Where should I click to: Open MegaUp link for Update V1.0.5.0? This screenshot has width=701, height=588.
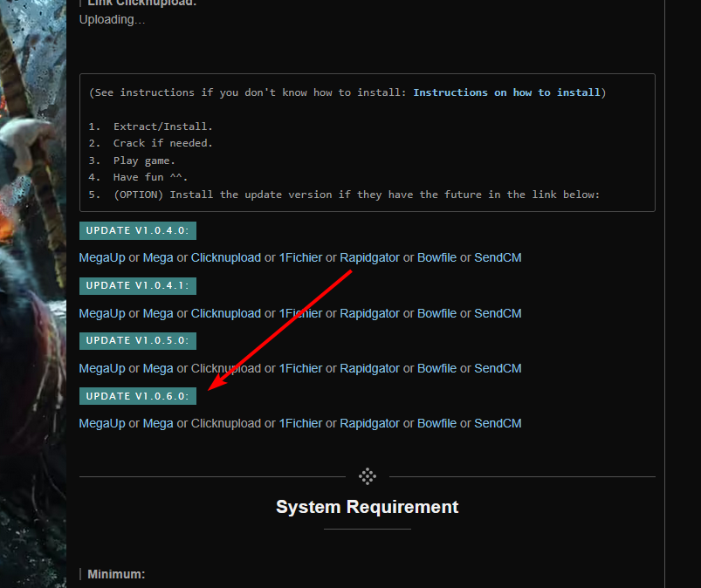click(102, 368)
